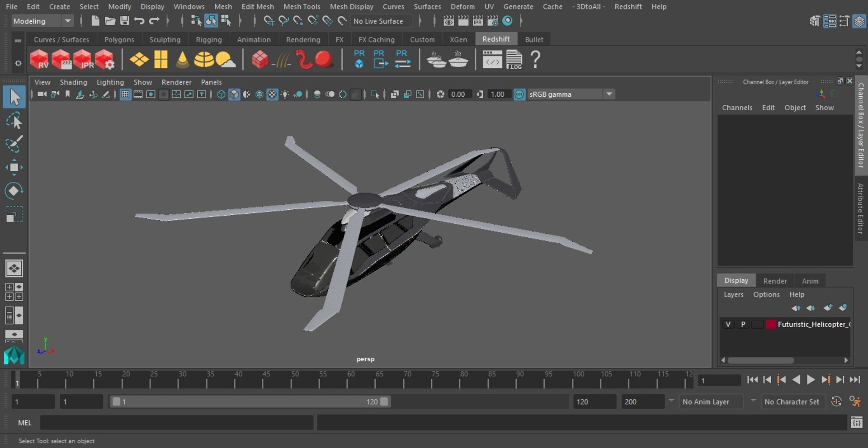This screenshot has width=868, height=448.
Task: Toggle visibility V of Futuristic_Helicopter layer
Action: click(x=728, y=324)
